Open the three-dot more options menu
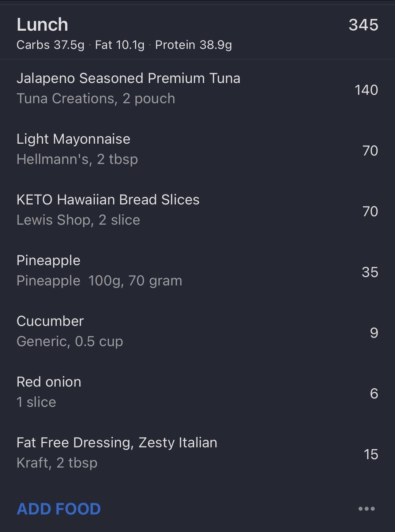The image size is (395, 532). 366,509
